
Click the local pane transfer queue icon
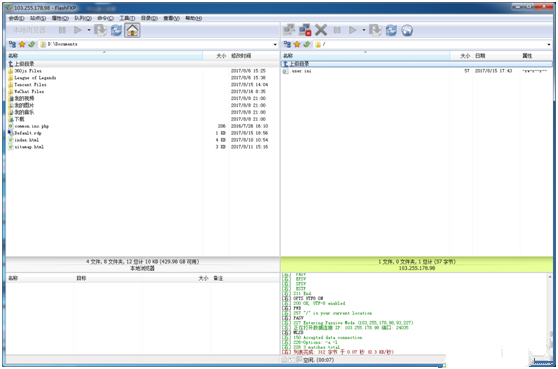(100, 30)
